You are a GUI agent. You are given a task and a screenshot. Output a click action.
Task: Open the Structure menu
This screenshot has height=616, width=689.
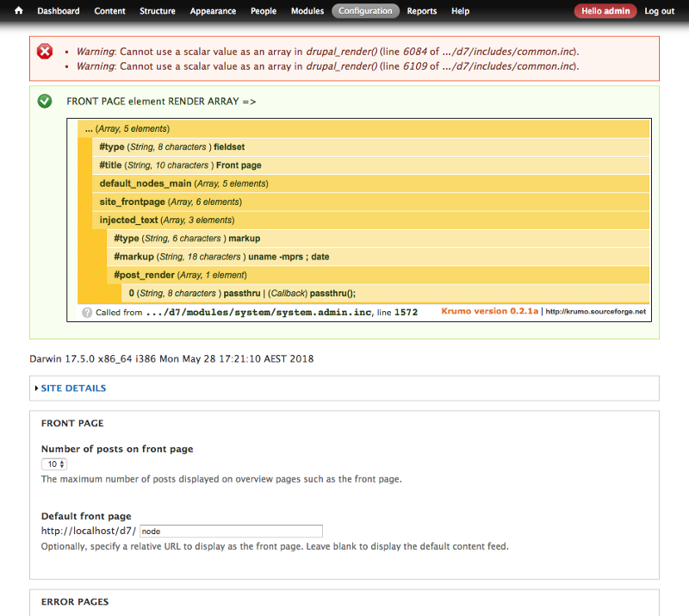(158, 11)
